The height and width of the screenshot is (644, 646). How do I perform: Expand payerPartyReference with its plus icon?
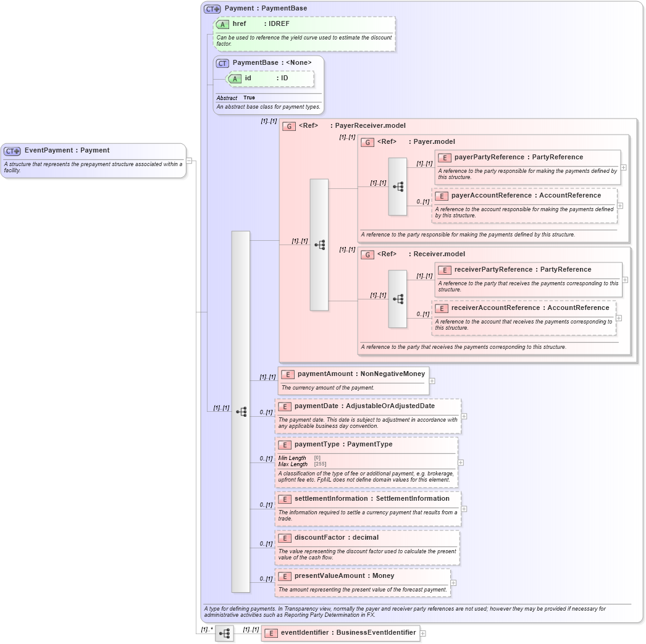[624, 167]
